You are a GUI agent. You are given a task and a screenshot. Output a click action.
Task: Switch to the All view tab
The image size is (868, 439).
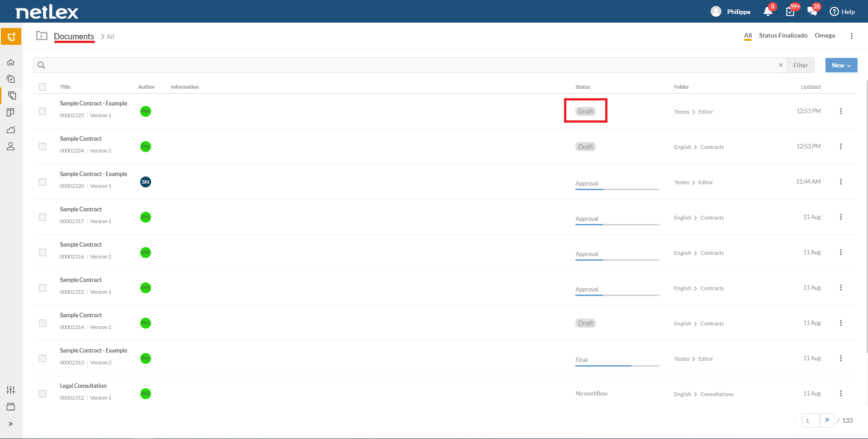[x=748, y=36]
